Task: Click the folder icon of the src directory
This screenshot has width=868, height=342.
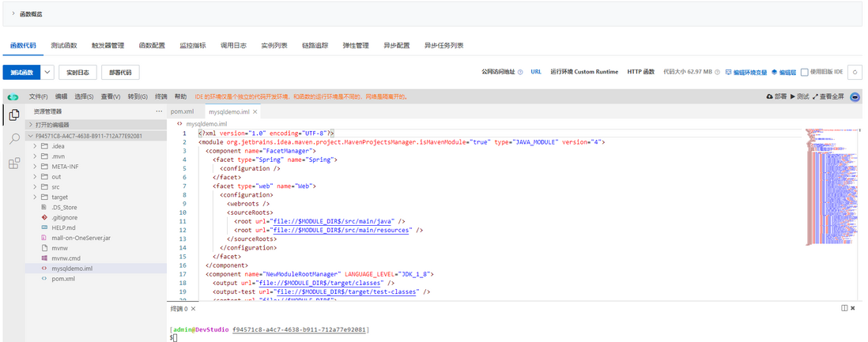Action: click(44, 187)
